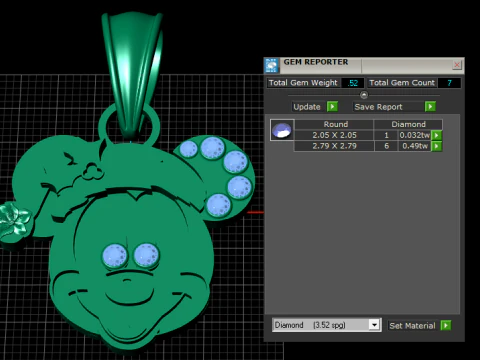Click the Total Gem Count value 7
This screenshot has width=480, height=360.
(x=449, y=83)
